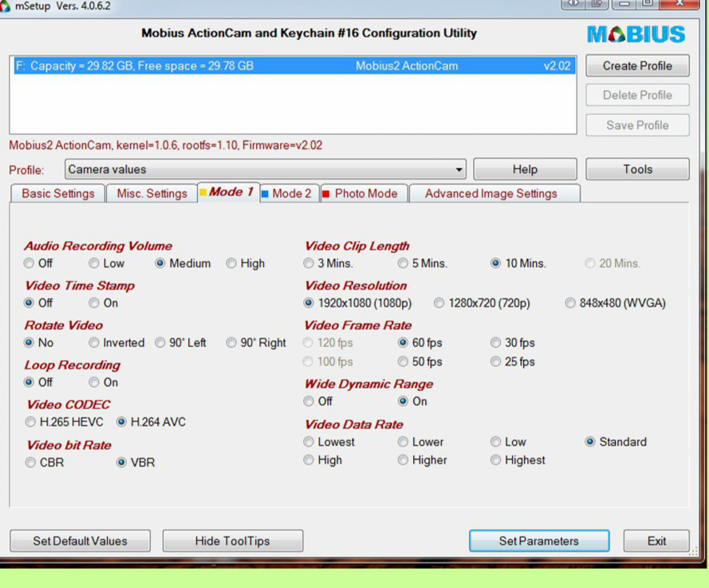This screenshot has width=709, height=588.
Task: Go to Advanced Image Settings tab
Action: 490,193
